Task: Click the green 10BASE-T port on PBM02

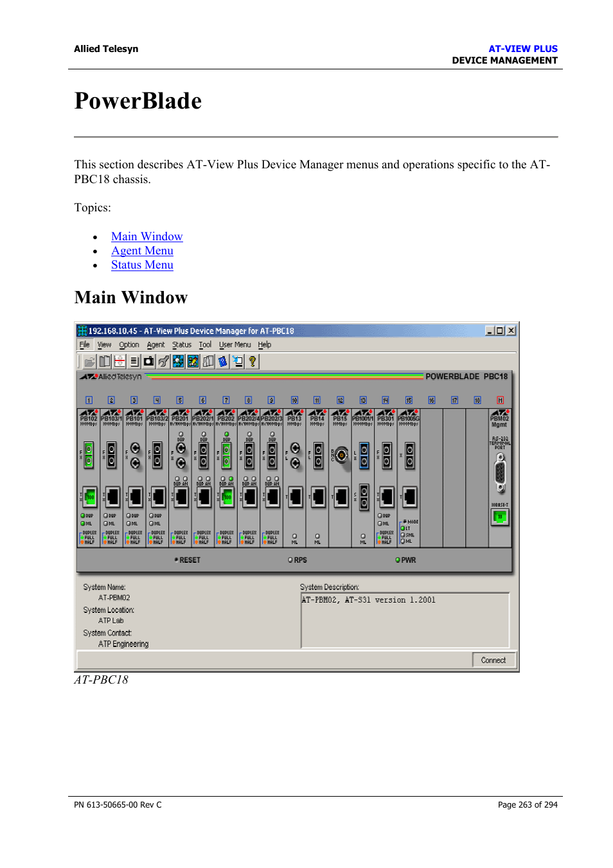Action: [500, 517]
